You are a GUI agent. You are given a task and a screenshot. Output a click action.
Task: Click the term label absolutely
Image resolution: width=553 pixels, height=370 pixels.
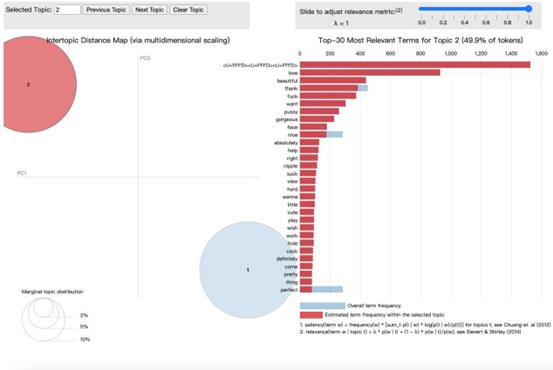click(x=286, y=142)
